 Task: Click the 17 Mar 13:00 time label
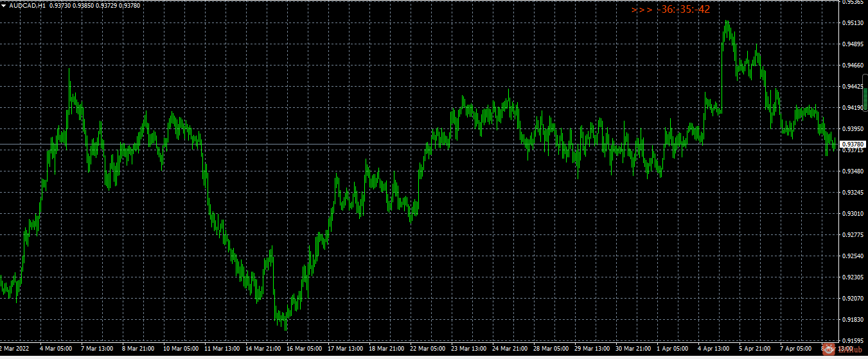(346, 349)
